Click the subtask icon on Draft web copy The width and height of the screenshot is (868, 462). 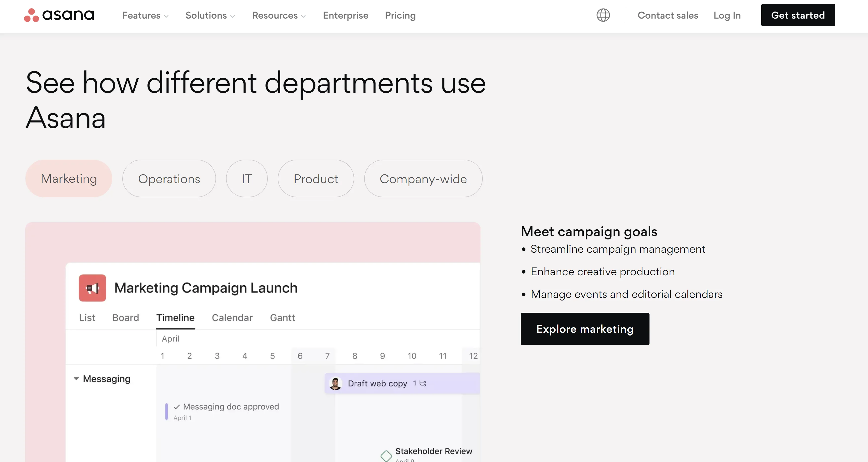(x=422, y=383)
